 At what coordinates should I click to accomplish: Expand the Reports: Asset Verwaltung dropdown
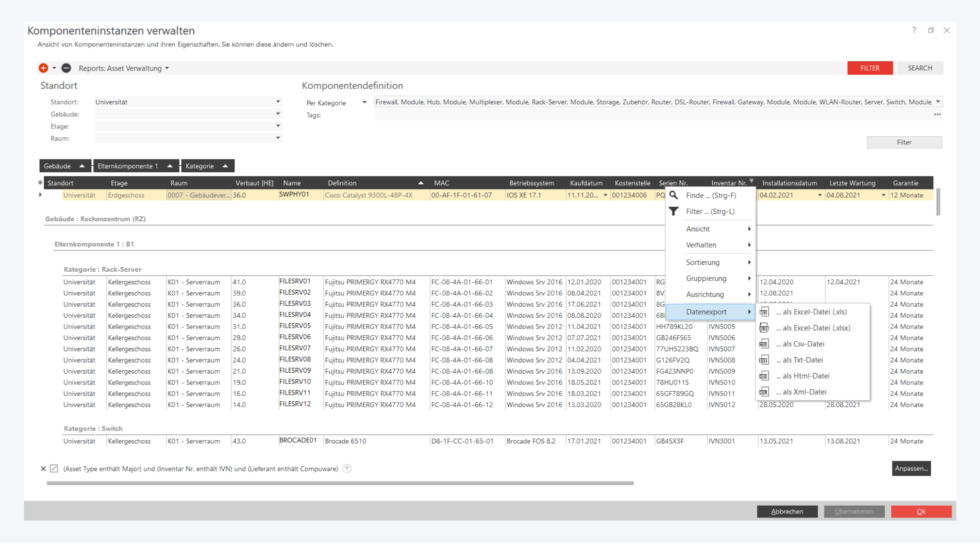pyautogui.click(x=123, y=68)
